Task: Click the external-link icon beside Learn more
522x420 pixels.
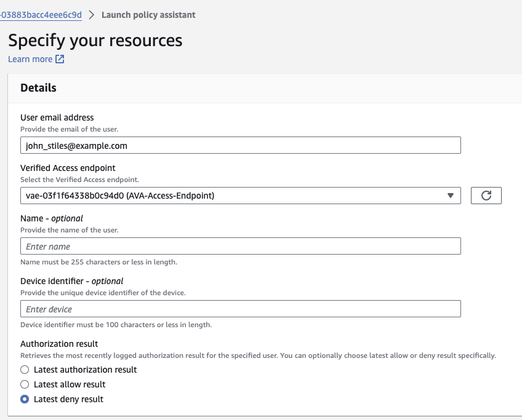Action: (58, 59)
